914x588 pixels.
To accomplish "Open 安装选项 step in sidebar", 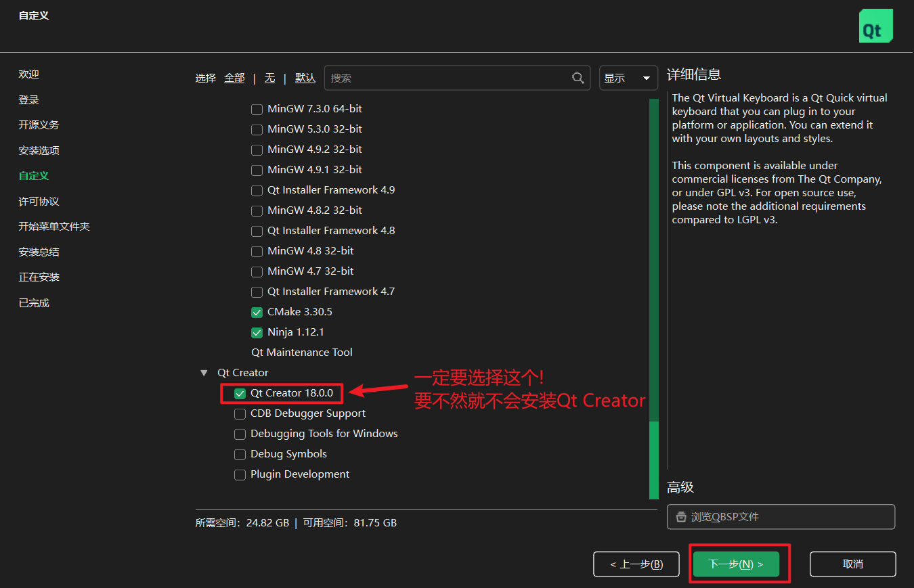I will 39,151.
